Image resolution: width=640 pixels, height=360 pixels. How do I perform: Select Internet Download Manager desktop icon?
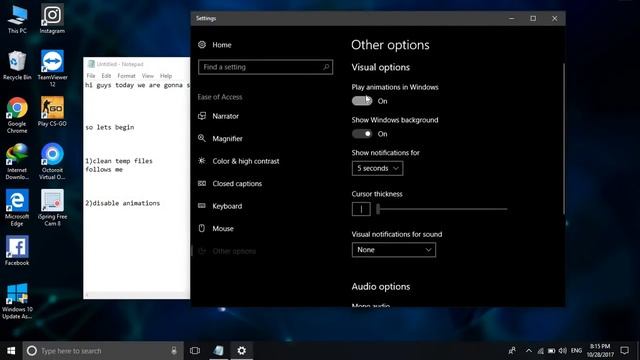point(17,162)
